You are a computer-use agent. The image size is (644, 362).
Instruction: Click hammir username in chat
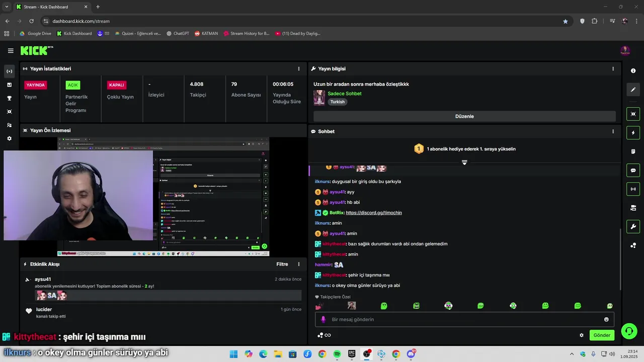[x=323, y=264]
